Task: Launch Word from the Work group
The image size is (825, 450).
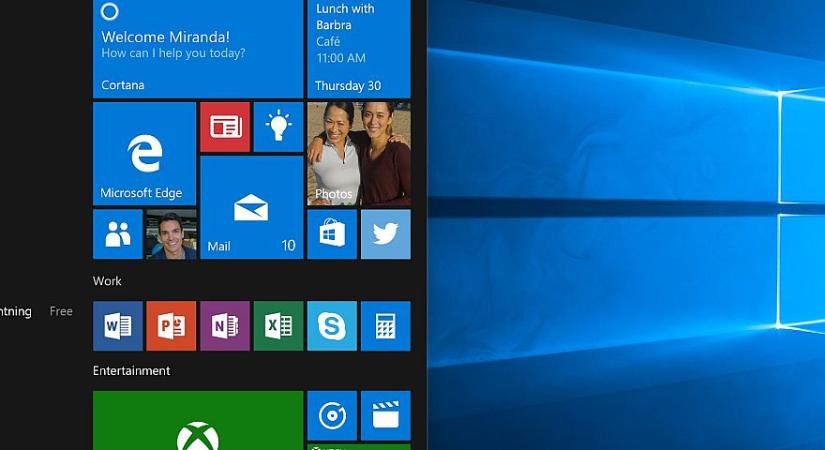Action: [x=118, y=326]
